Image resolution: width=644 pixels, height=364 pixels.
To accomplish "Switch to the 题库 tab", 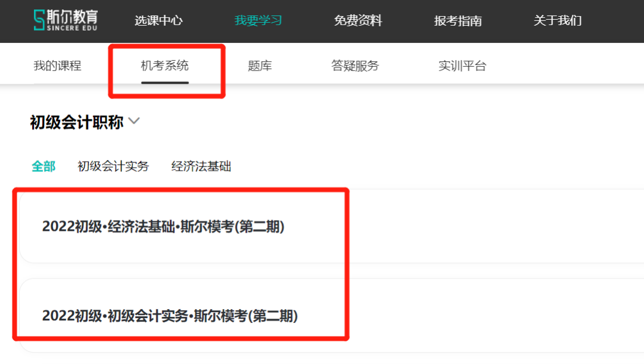I will (x=260, y=66).
